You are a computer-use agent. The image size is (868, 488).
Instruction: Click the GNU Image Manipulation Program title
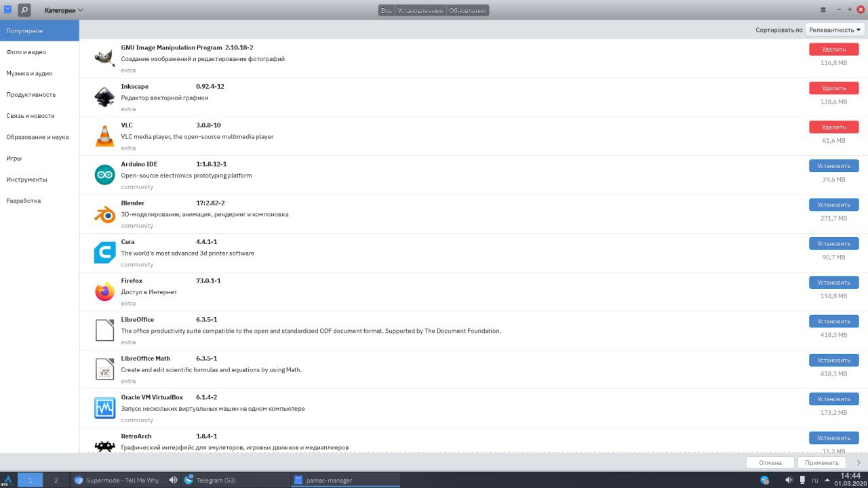(172, 48)
